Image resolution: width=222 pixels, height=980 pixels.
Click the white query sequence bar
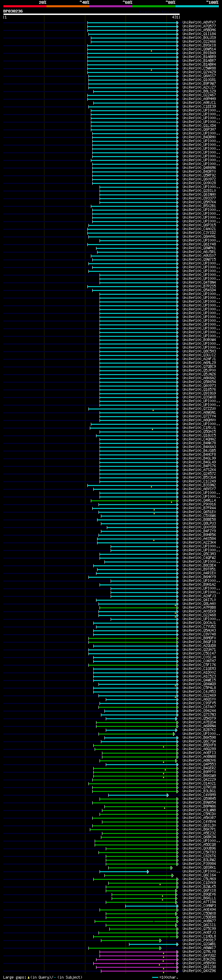tap(92, 15)
